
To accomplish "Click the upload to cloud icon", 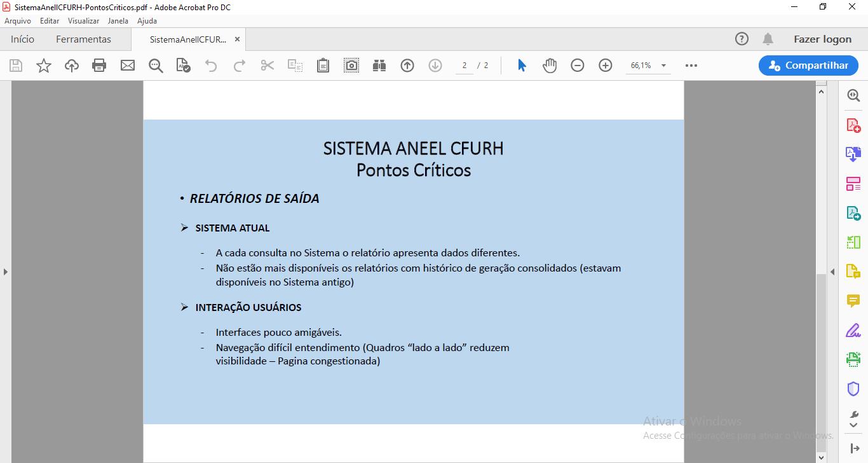I will (72, 66).
